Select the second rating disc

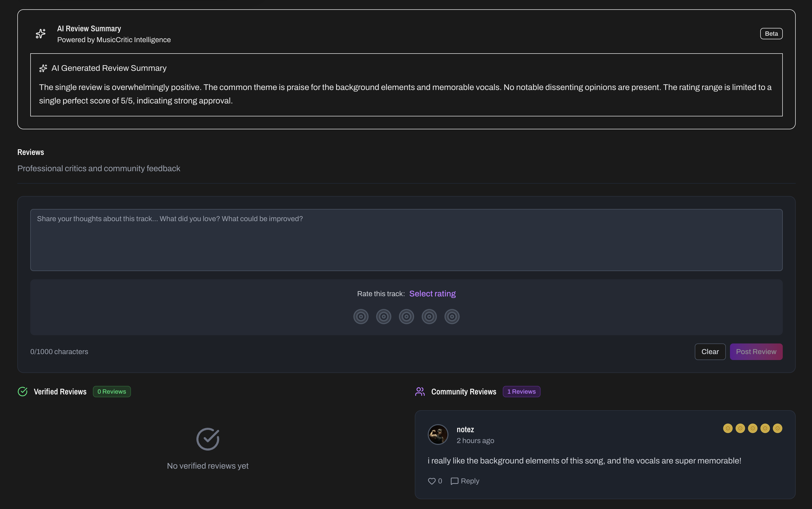tap(383, 316)
